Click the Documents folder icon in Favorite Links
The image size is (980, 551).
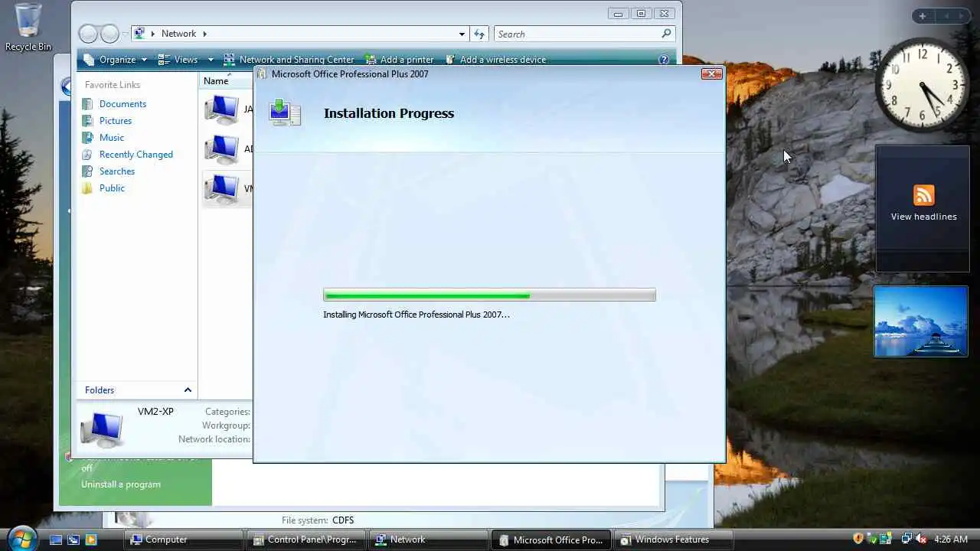click(87, 104)
